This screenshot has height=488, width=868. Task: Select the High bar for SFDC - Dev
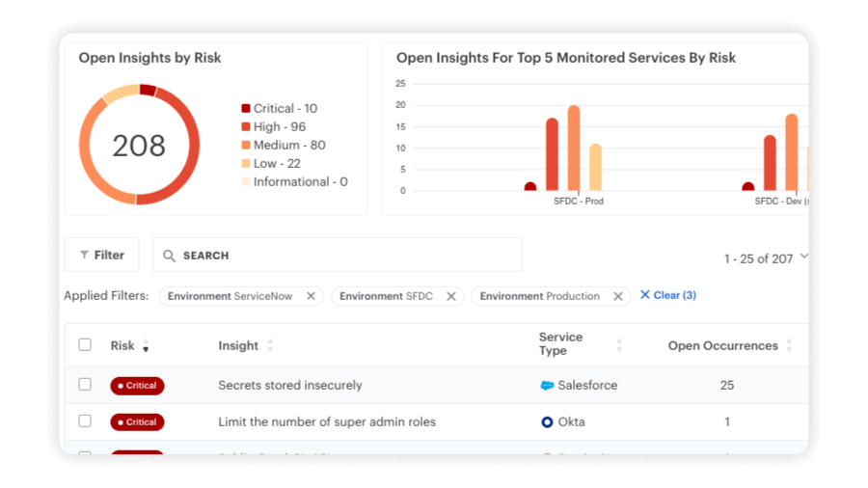(770, 163)
